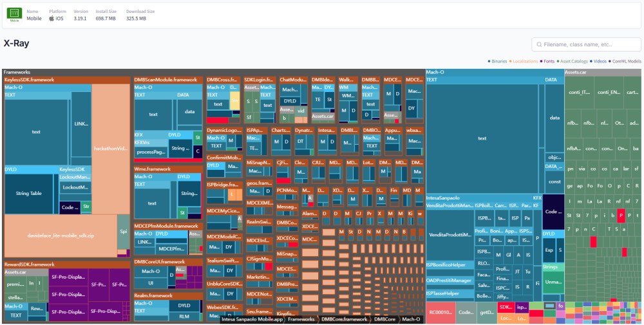Select the Frameworks treemap header

pyautogui.click(x=213, y=72)
